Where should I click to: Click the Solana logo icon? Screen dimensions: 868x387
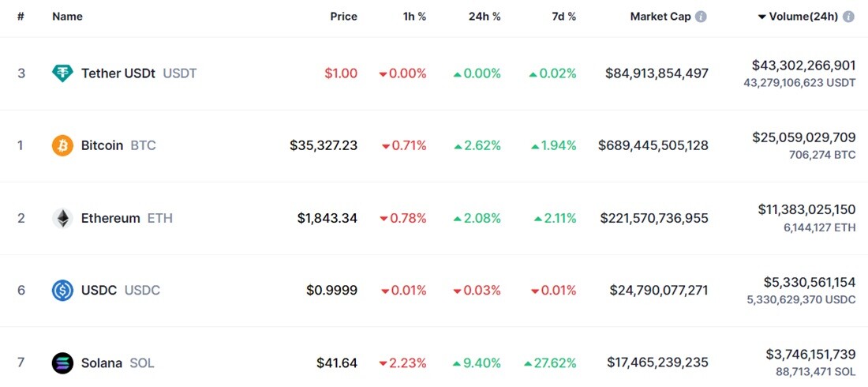coord(62,363)
